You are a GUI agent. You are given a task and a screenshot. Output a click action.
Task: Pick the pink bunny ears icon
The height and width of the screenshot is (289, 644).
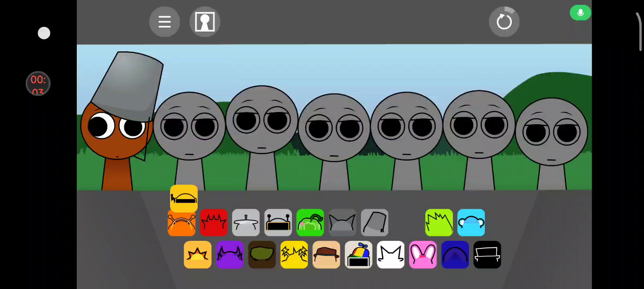pos(422,254)
